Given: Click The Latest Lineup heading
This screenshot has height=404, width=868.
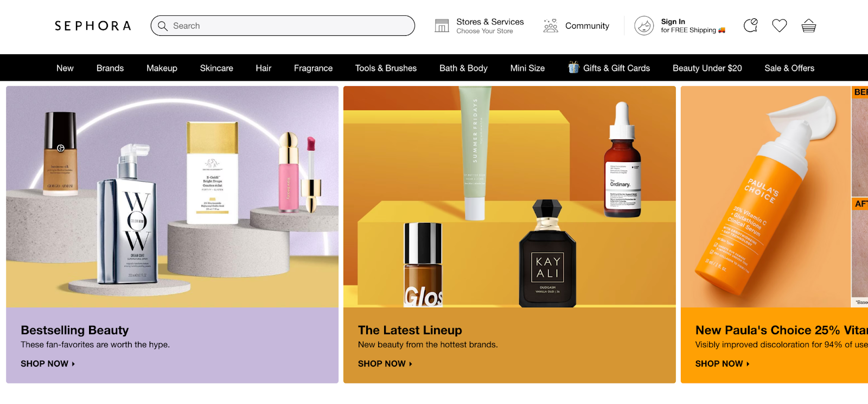Looking at the screenshot, I should click(x=410, y=330).
